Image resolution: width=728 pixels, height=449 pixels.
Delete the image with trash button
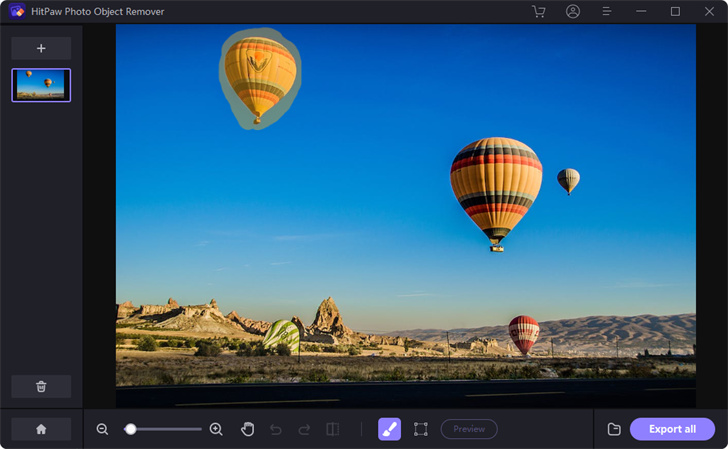tap(41, 386)
